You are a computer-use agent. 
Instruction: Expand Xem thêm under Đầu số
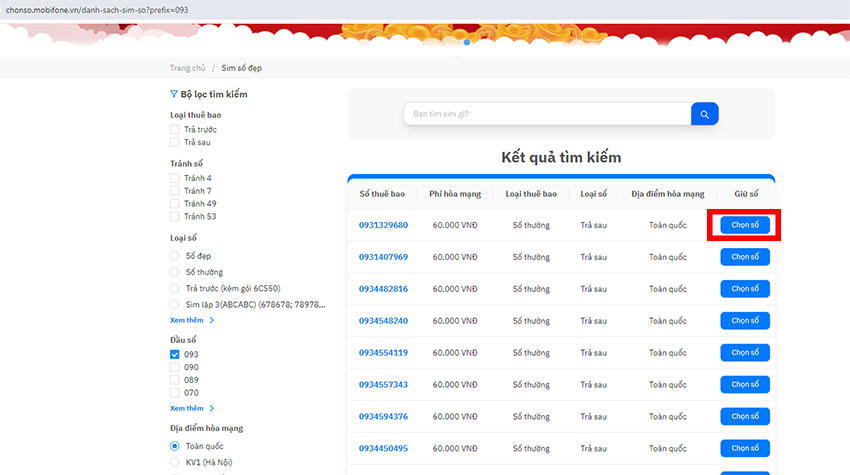click(x=192, y=408)
